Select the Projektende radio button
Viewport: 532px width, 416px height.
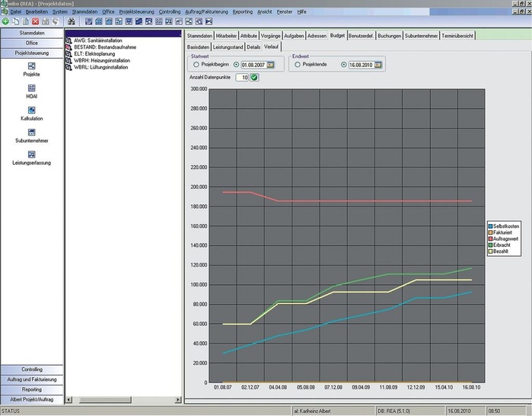pos(298,66)
